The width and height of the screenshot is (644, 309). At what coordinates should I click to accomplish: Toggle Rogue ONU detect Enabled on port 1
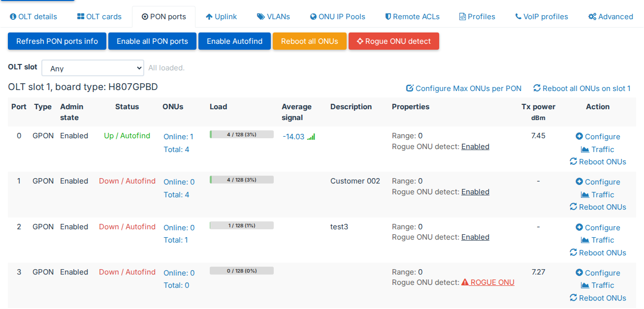coord(475,191)
